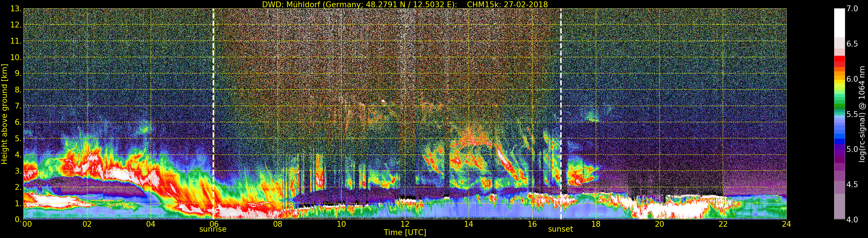Click the "CHM15k: 27-02-2018" title text
This screenshot has height=238, width=868.
(507, 4)
